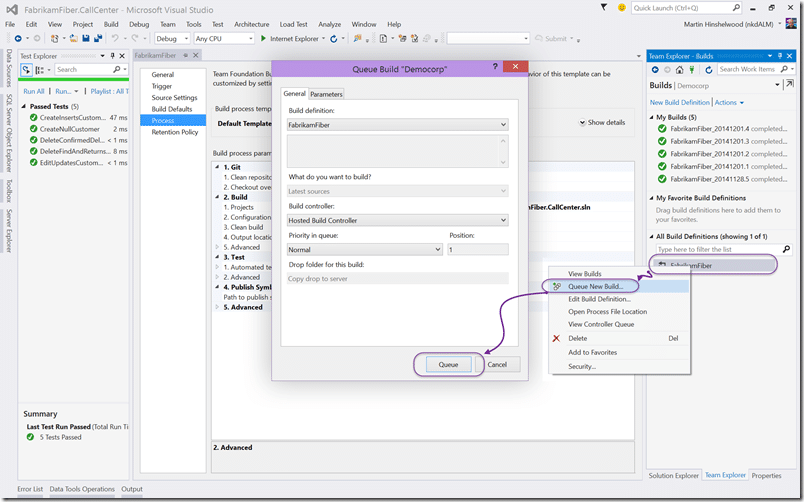Collapse All Build Definitions section
The height and width of the screenshot is (502, 804).
[x=652, y=237]
